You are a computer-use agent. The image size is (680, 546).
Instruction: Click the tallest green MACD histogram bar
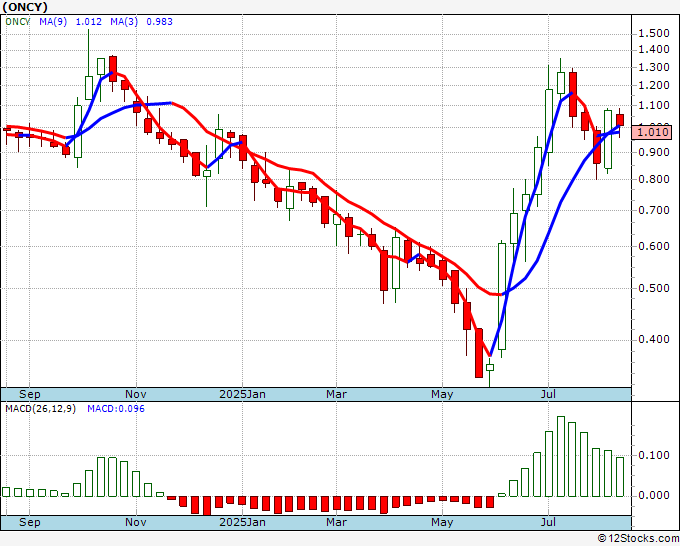[561, 456]
